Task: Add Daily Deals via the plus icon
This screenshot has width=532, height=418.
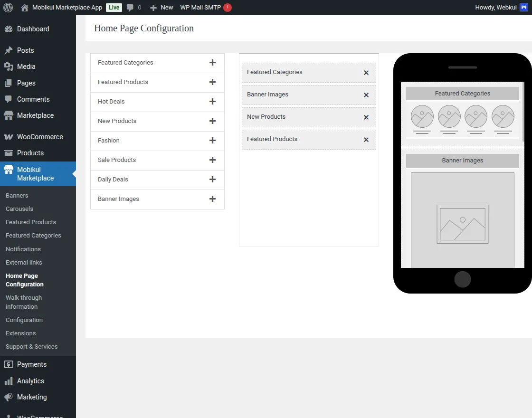Action: [212, 180]
